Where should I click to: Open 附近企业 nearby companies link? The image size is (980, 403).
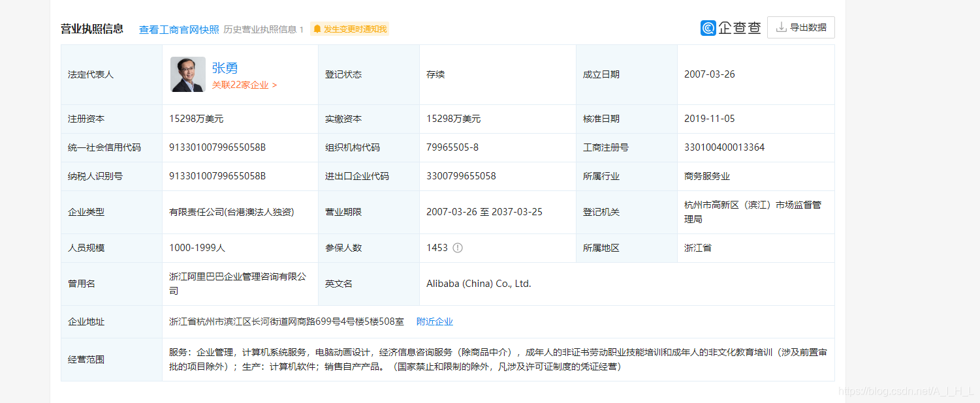(x=435, y=321)
